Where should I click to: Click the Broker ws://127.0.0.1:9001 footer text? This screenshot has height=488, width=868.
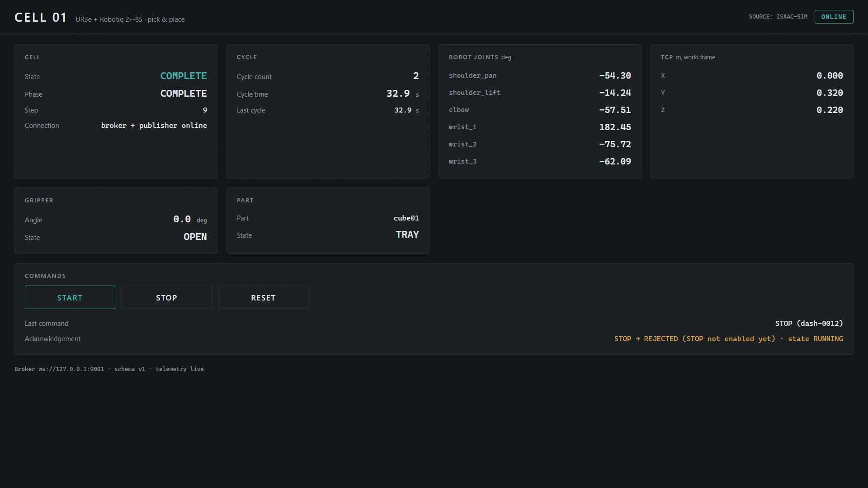(59, 369)
